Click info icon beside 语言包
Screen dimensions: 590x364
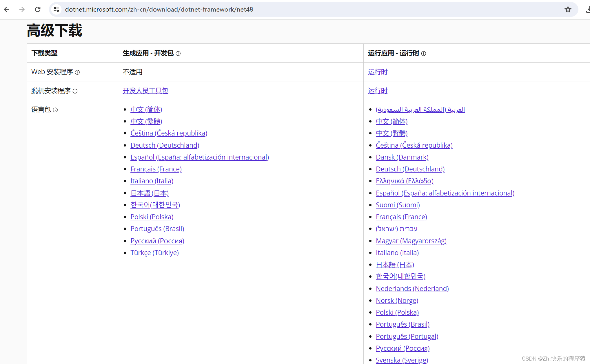click(55, 110)
